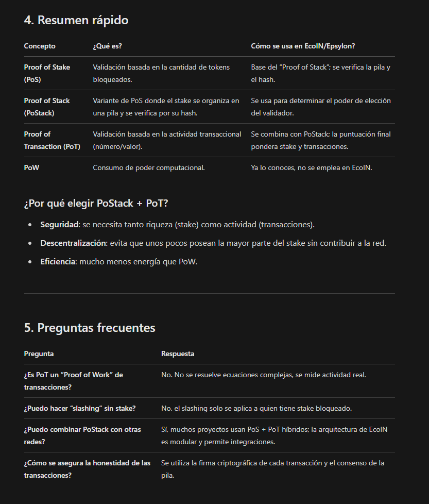The height and width of the screenshot is (504, 429).
Task: Select the 'Consumo de poder computacional.' cell
Action: (149, 168)
